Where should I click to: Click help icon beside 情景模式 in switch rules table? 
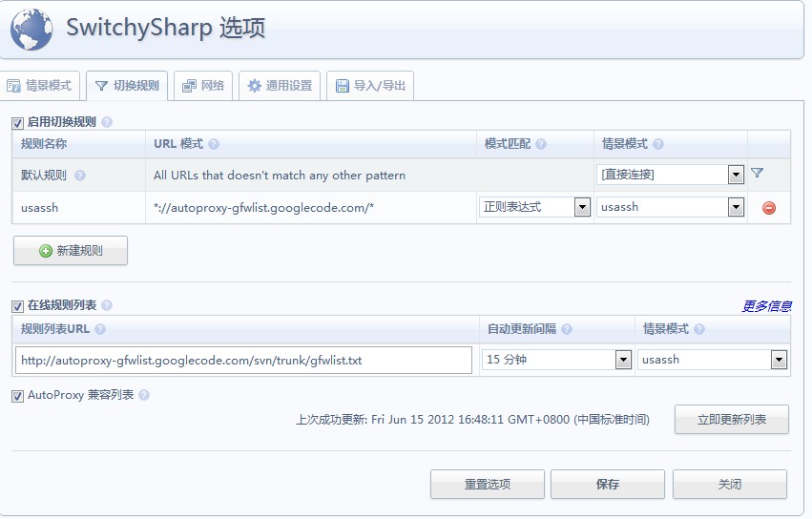[658, 144]
